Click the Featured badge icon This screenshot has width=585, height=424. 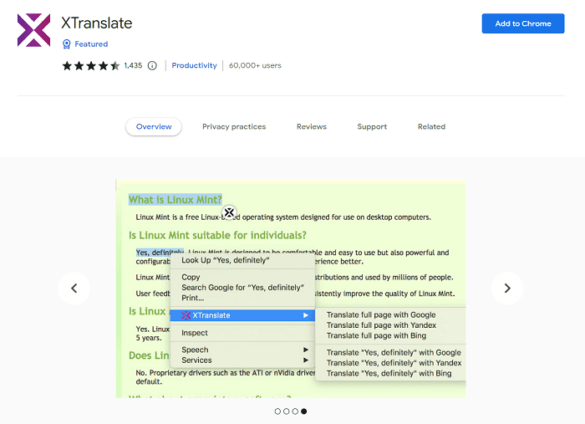tap(66, 44)
